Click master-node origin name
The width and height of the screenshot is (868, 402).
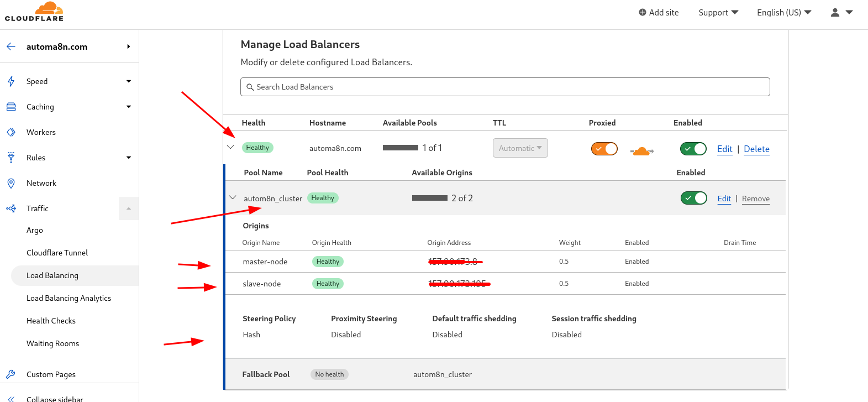(x=265, y=262)
